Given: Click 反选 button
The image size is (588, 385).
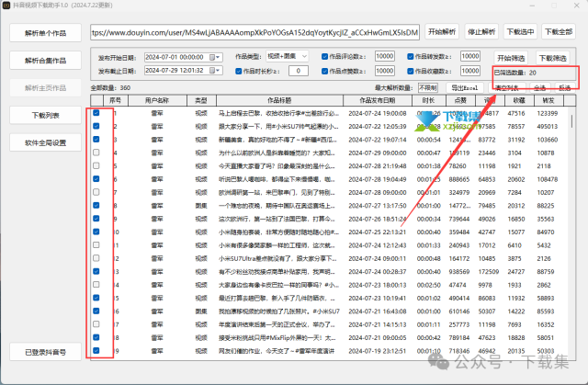Looking at the screenshot, I should [x=565, y=88].
